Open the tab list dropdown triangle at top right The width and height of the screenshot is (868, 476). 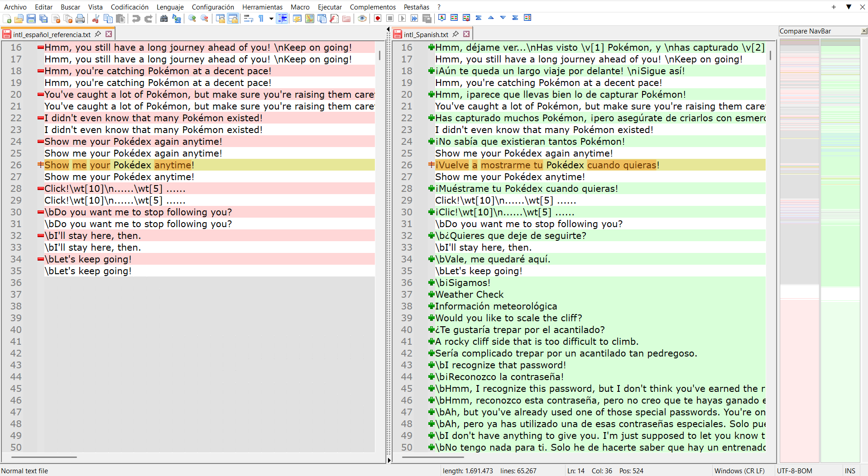(x=849, y=7)
